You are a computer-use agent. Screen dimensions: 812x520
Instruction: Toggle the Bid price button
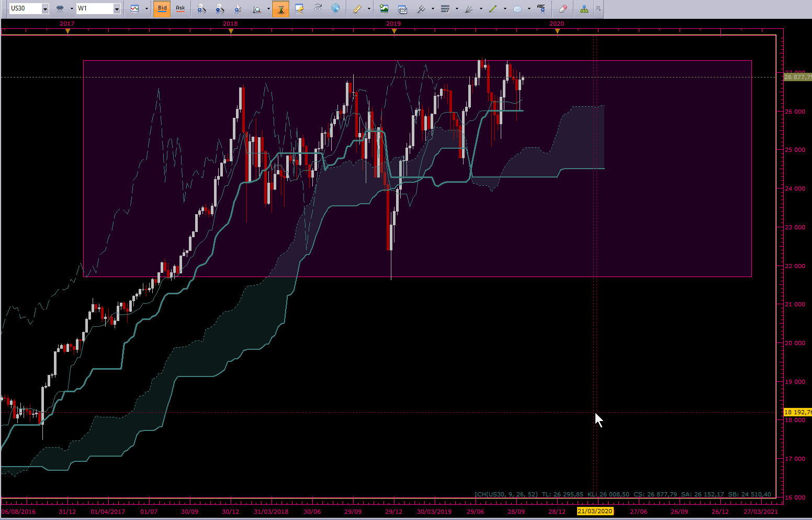[162, 9]
